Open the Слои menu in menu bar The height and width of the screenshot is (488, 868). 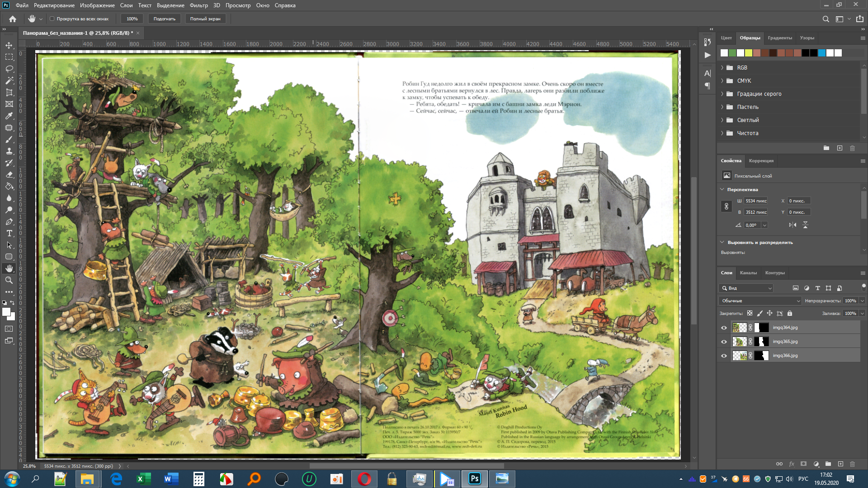pos(126,5)
